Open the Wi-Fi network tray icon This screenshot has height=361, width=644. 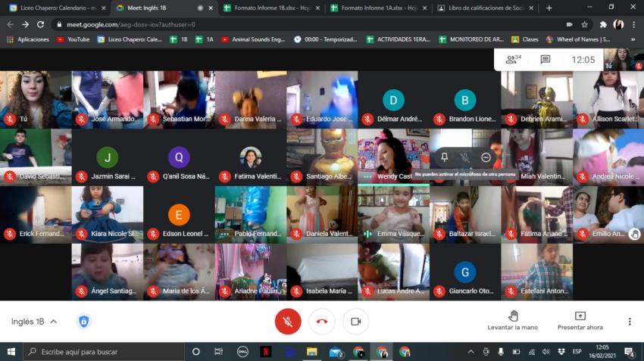(x=531, y=352)
